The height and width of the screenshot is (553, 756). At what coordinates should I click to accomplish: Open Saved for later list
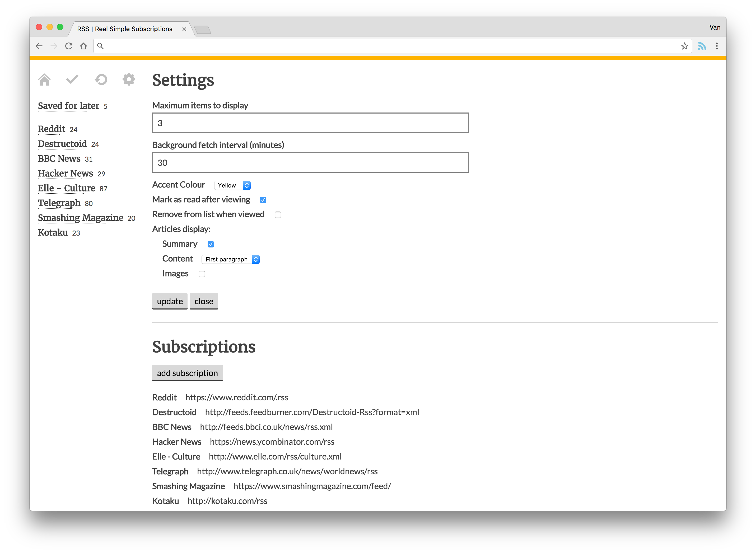69,106
